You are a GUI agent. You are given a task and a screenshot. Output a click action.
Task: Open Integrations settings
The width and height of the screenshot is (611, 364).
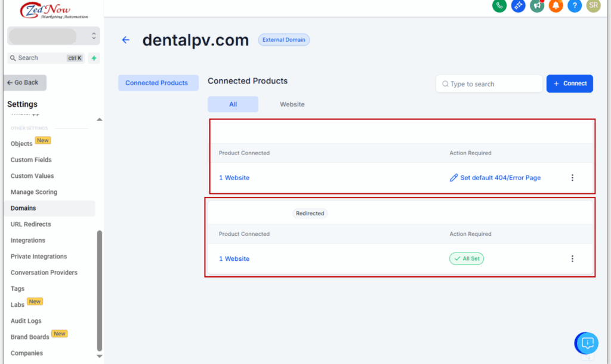[28, 240]
